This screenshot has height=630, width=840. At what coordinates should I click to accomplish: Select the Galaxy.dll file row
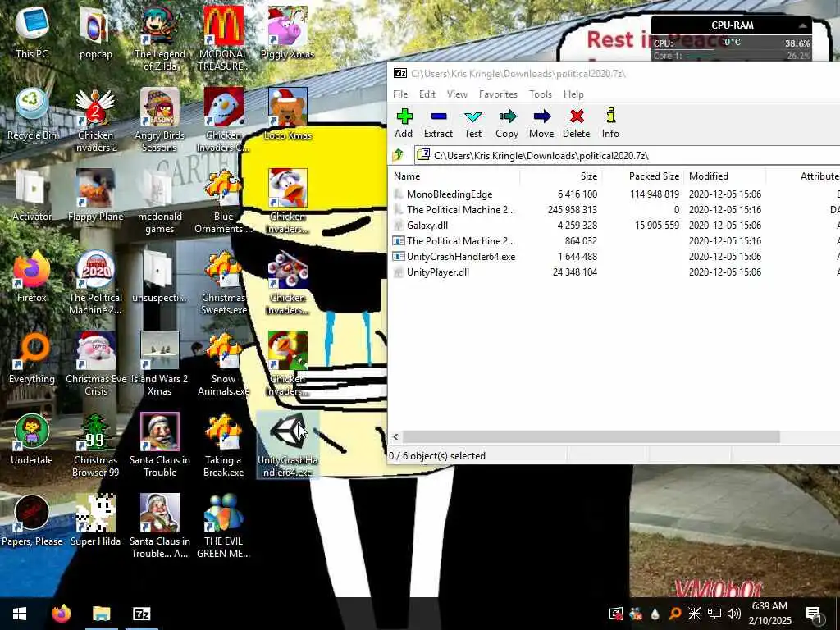(615, 225)
